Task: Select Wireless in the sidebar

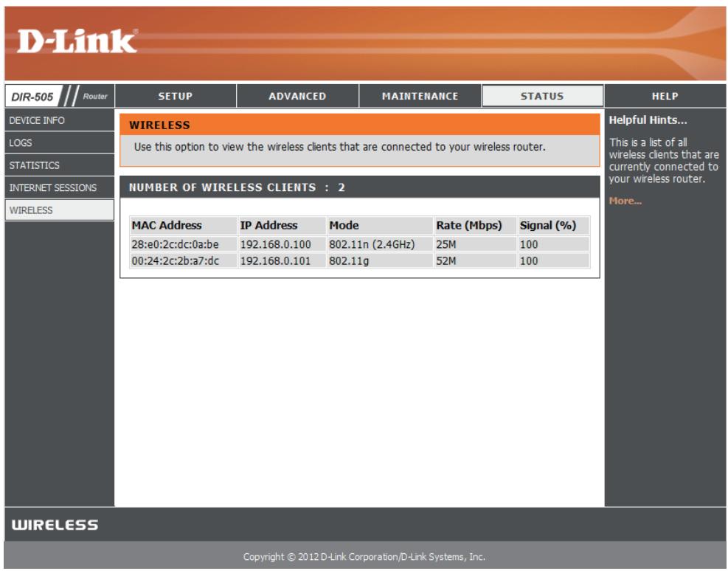Action: 60,210
